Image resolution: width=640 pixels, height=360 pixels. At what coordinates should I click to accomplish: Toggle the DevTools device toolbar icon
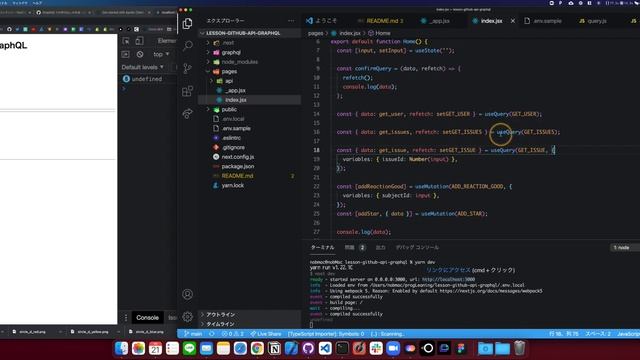(x=139, y=41)
